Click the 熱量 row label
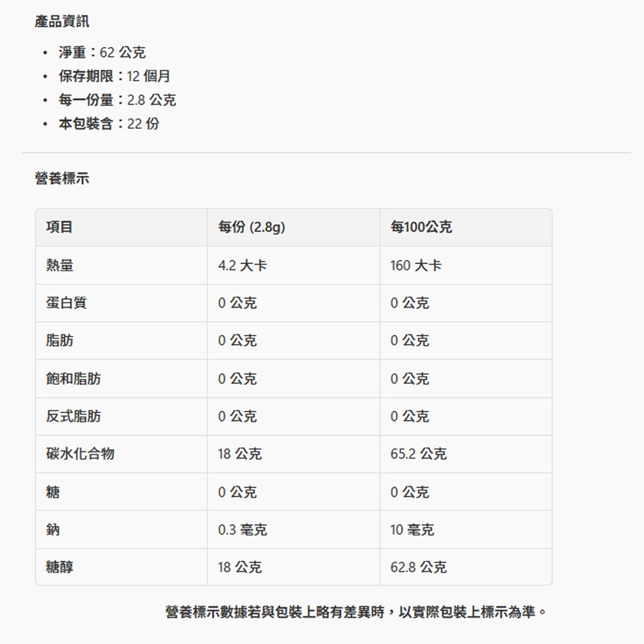This screenshot has width=644, height=644. point(59,265)
